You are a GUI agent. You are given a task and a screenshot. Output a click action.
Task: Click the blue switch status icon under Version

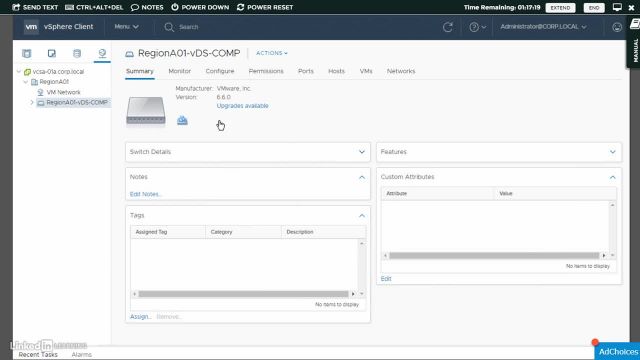[182, 120]
